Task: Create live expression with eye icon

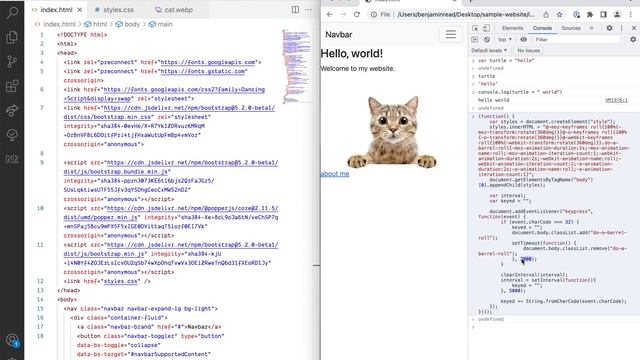Action: [x=524, y=40]
